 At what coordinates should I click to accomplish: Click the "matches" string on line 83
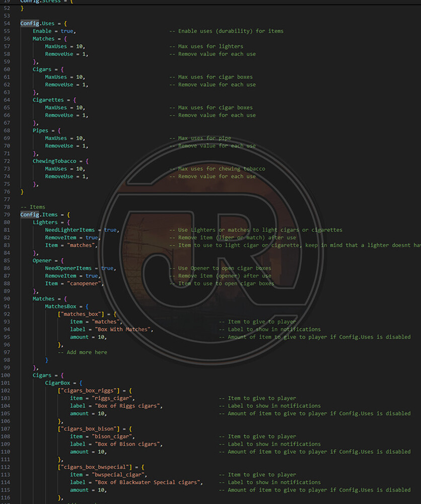tap(81, 245)
